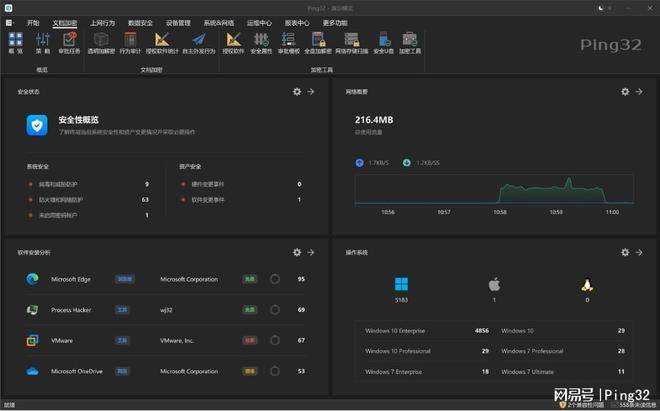Select the 安全U盘 ribbon icon
660x411 pixels.
click(x=383, y=41)
